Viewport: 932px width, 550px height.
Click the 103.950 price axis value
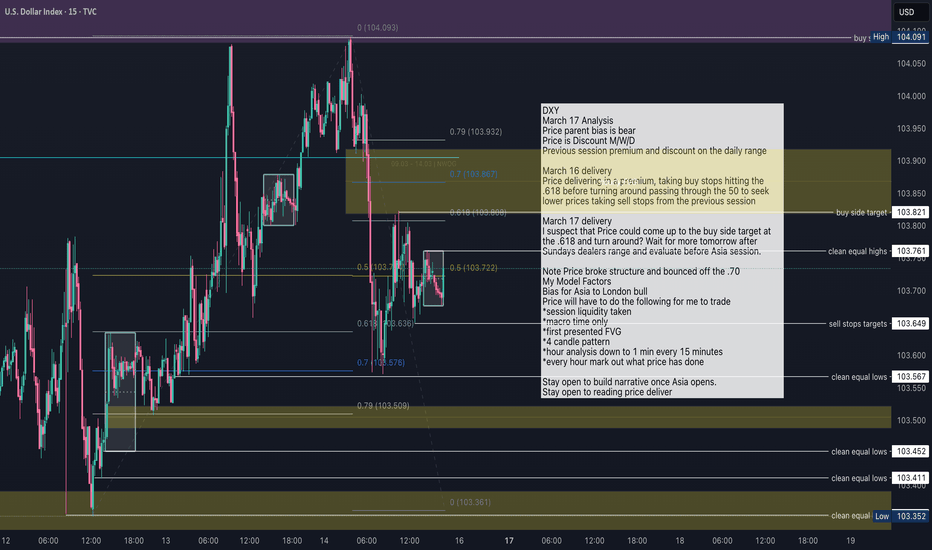pos(911,128)
